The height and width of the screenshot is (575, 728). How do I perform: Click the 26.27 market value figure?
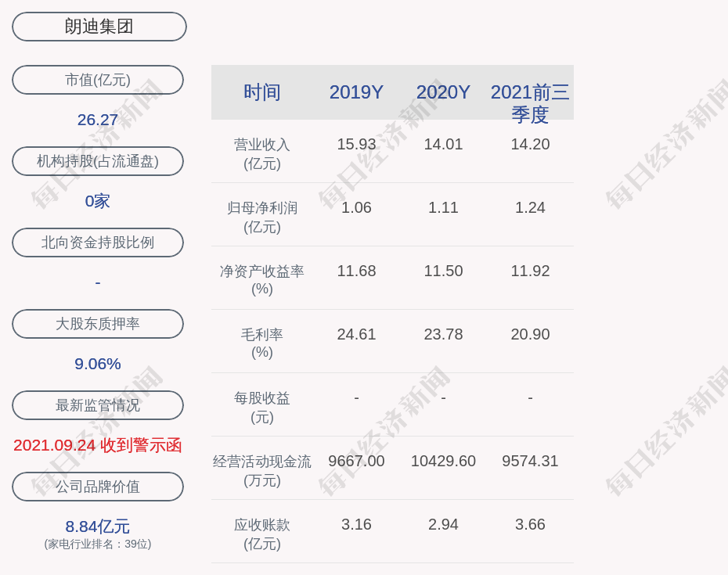98,120
